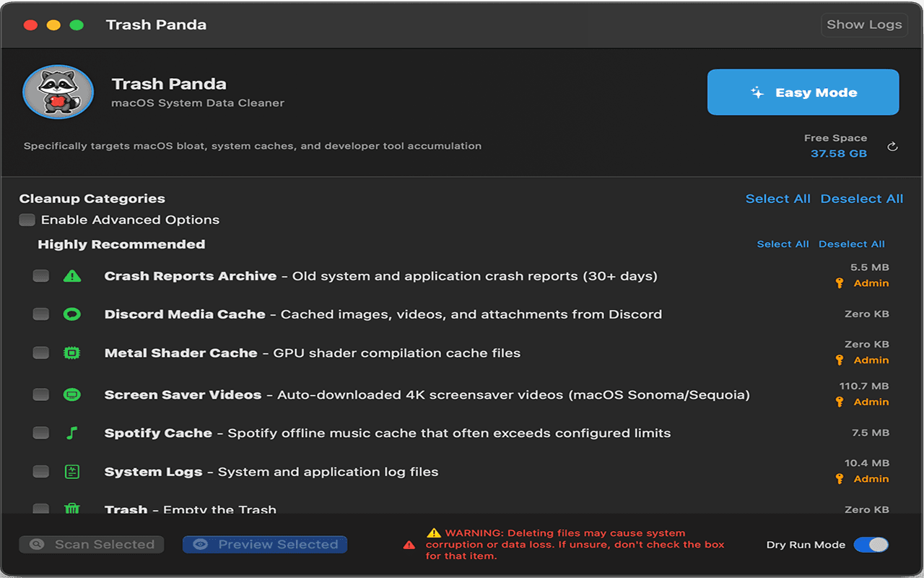Click the sparkle icon on Easy Mode button

tap(757, 92)
